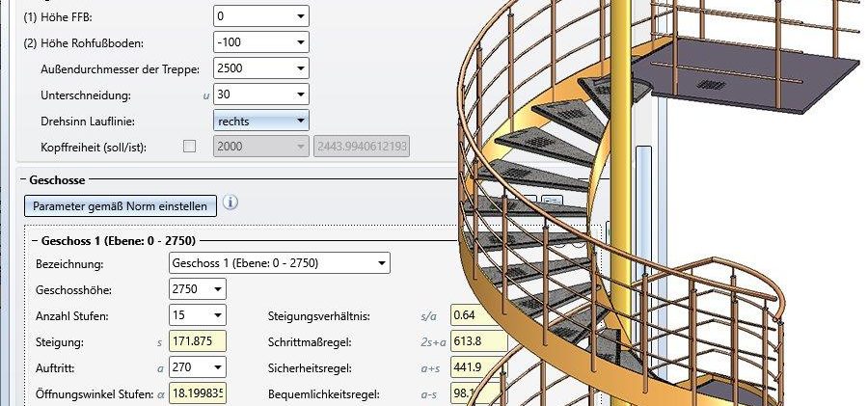Expand the Außendurchmesser der Treppe dropdown
Screen dimensions: 868x406
coord(301,68)
